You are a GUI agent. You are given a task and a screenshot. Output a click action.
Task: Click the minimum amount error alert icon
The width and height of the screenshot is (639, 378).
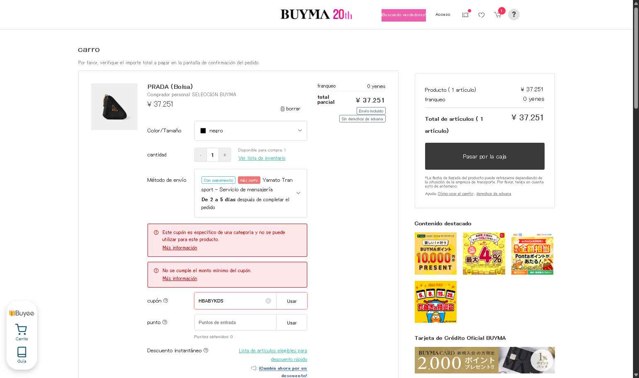156,270
